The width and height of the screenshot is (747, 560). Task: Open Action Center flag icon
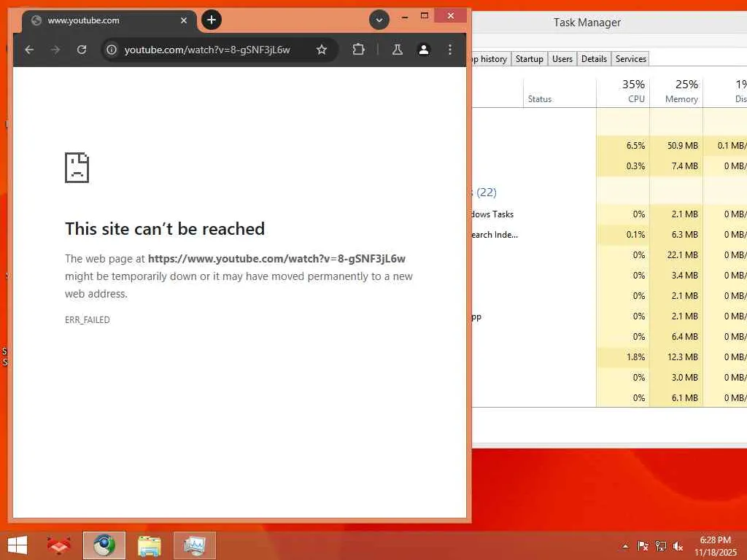(643, 546)
